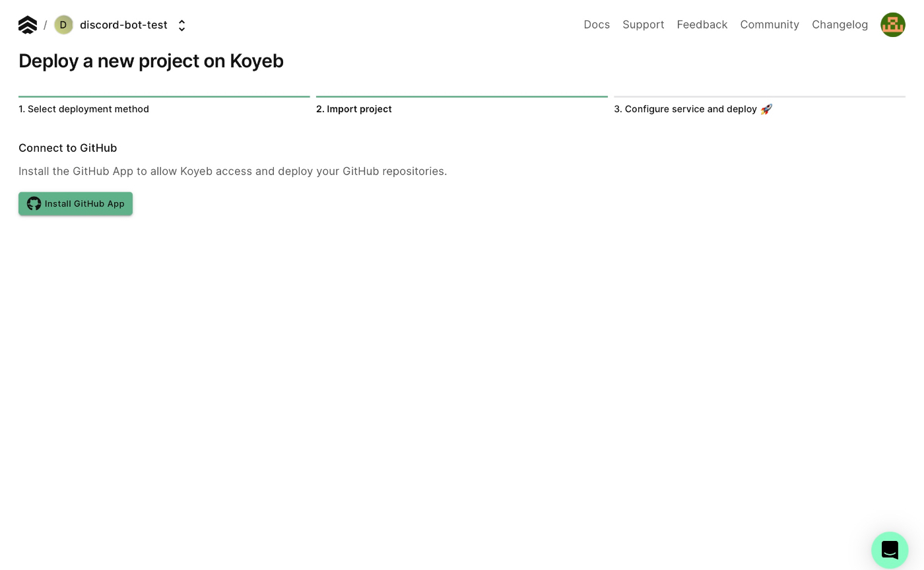Open the Changelog link
924x570 pixels.
[840, 24]
